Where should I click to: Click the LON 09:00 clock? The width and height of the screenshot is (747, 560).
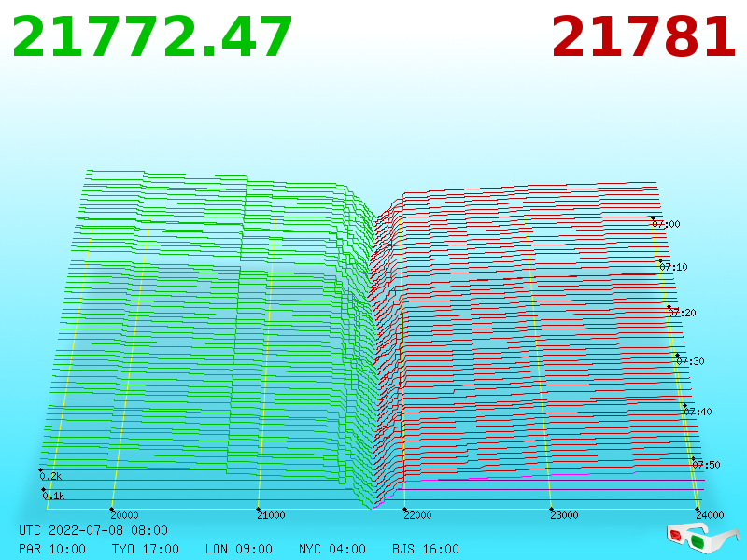tap(239, 549)
